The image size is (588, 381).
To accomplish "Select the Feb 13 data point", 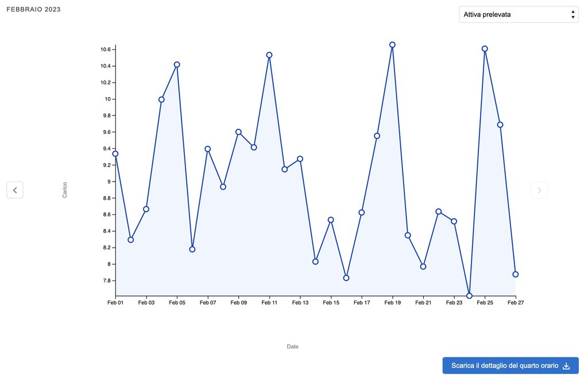I will coord(300,159).
